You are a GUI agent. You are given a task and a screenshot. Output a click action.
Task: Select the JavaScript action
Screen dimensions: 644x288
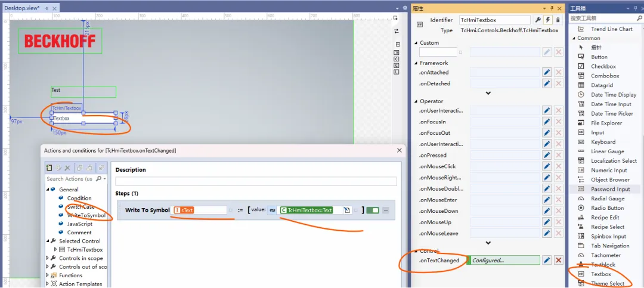[x=80, y=224]
